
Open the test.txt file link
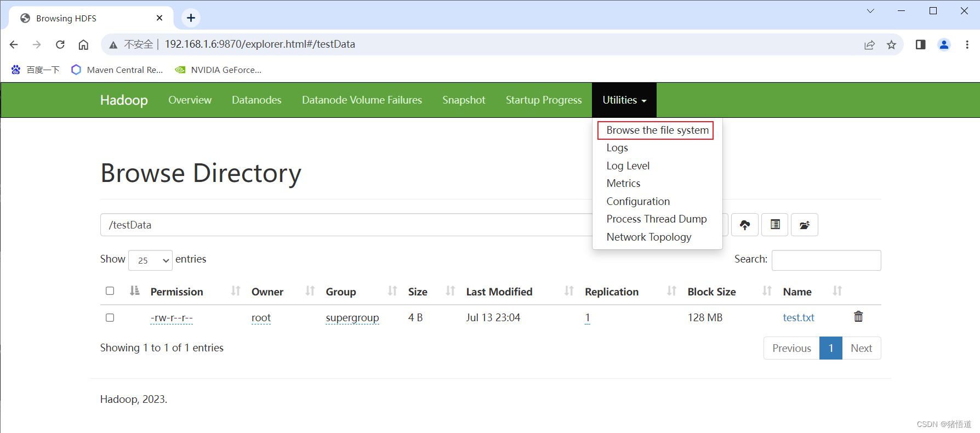coord(798,318)
